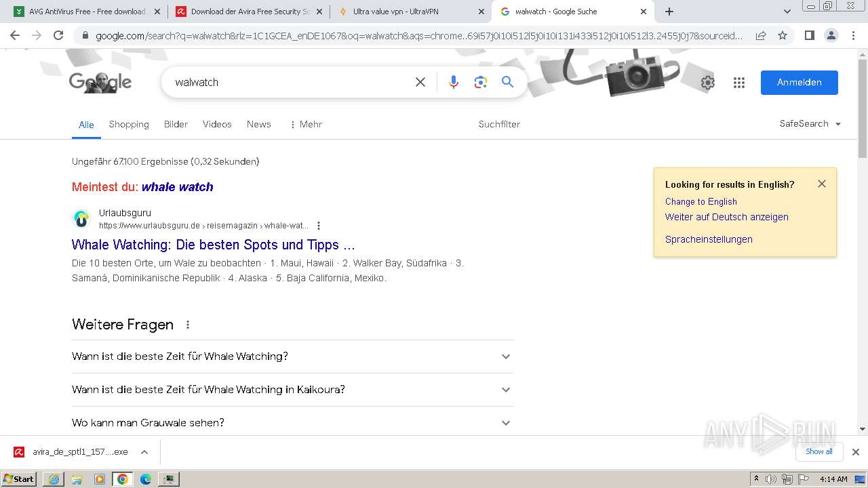
Task: Open the media player taskbar icon
Action: point(100,479)
